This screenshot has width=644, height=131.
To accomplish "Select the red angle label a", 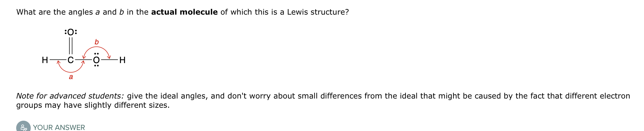I will coord(71,77).
